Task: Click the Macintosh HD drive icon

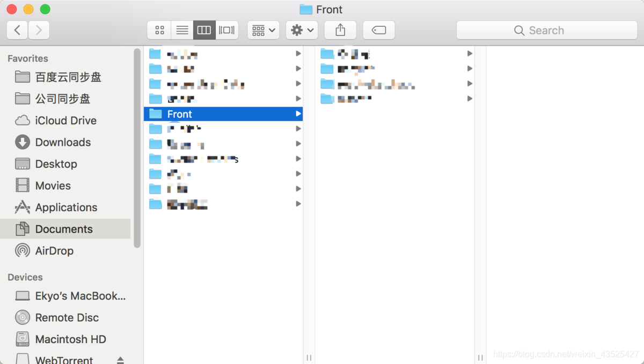Action: tap(23, 339)
